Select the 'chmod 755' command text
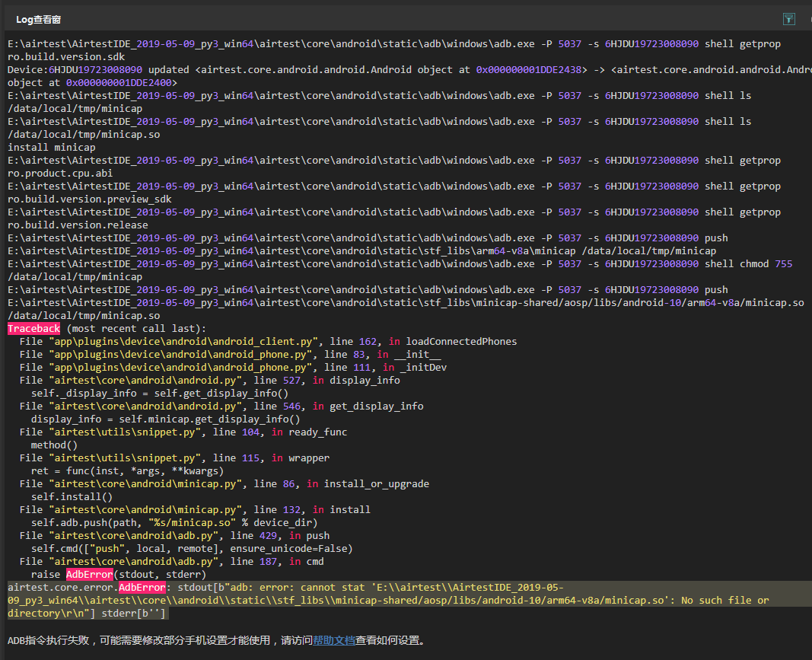Image resolution: width=812 pixels, height=660 pixels. click(766, 263)
